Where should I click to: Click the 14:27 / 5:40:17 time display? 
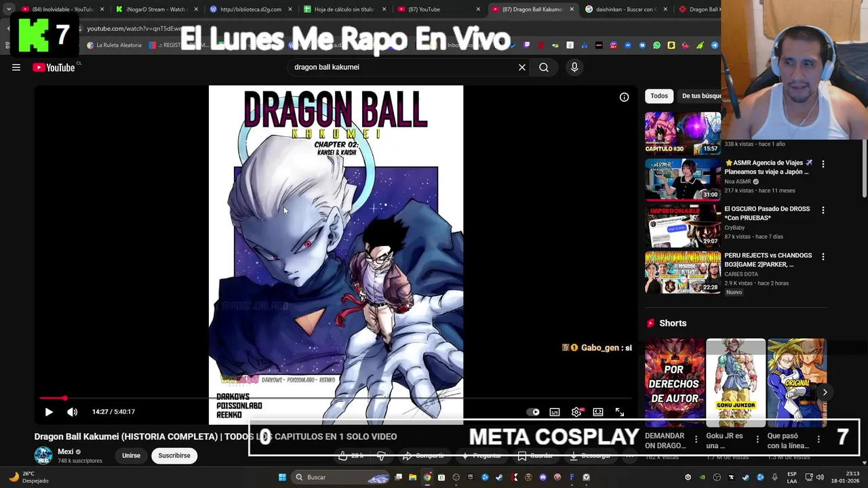coord(113,411)
